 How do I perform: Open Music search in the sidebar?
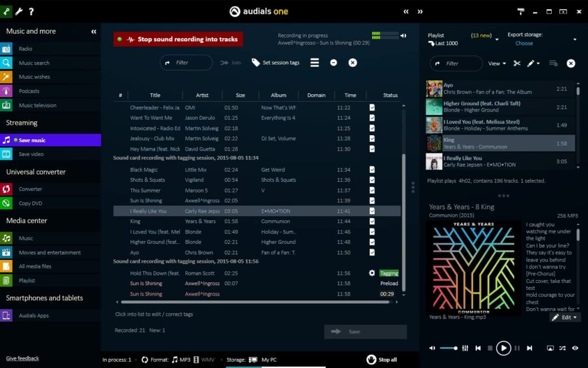click(34, 63)
